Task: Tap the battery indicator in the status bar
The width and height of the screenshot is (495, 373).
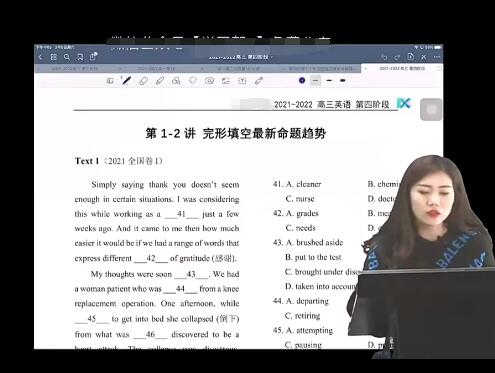Action: 437,47
